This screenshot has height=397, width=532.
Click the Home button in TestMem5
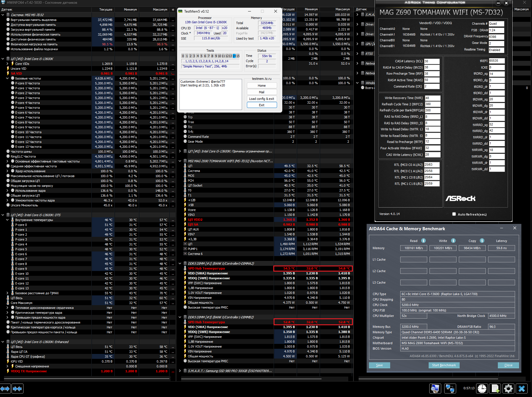tap(262, 86)
